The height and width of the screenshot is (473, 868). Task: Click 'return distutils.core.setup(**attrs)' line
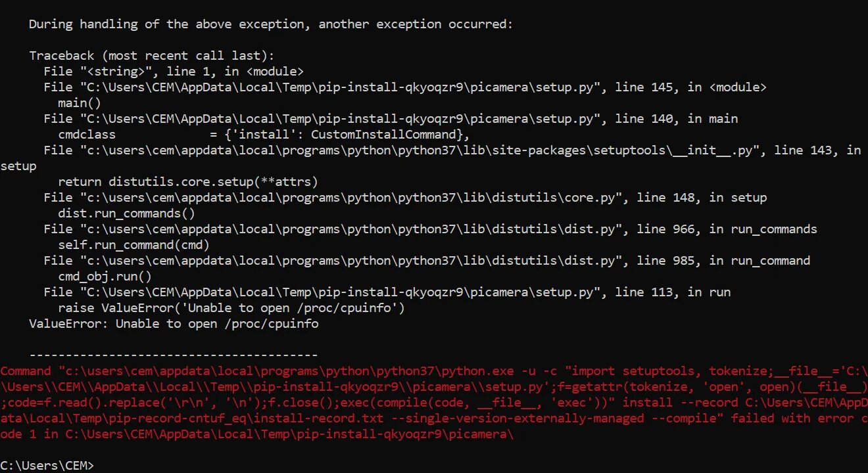(x=188, y=181)
